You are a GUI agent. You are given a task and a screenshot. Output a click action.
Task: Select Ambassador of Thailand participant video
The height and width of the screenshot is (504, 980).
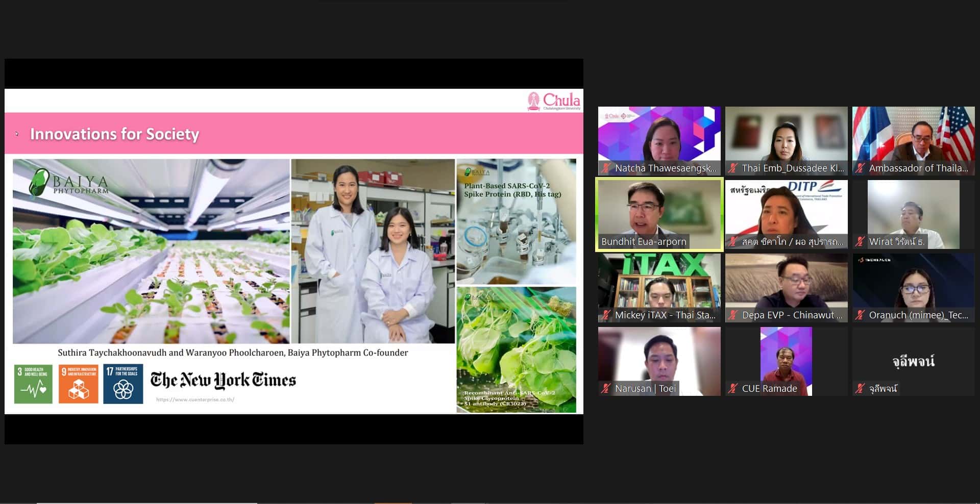click(913, 141)
